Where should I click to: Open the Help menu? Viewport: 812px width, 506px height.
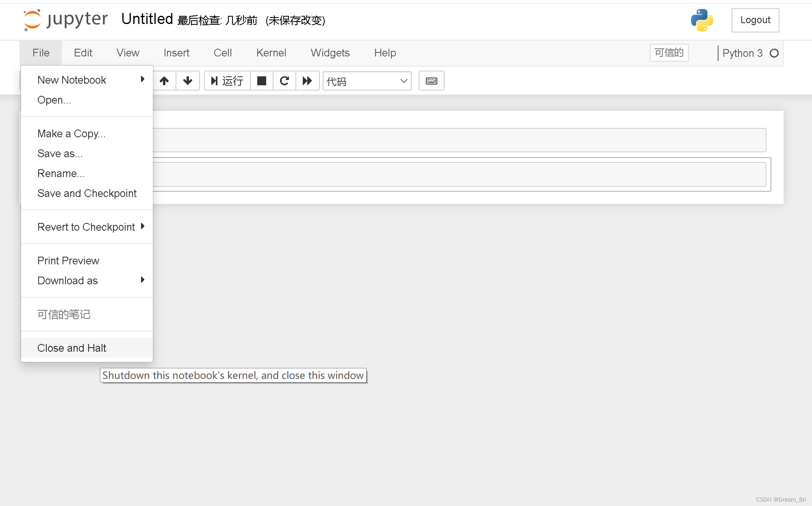click(x=385, y=53)
